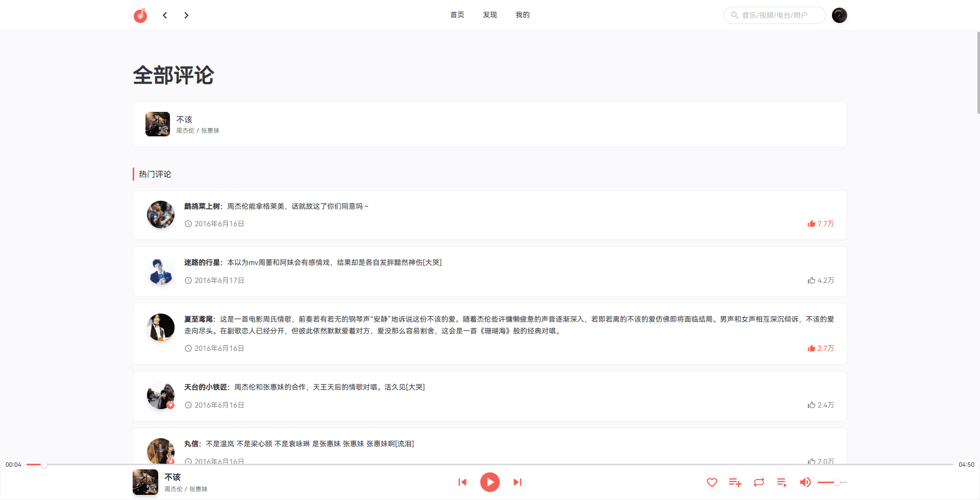
Task: Click the page vertical scrollbar
Action: click(x=978, y=73)
